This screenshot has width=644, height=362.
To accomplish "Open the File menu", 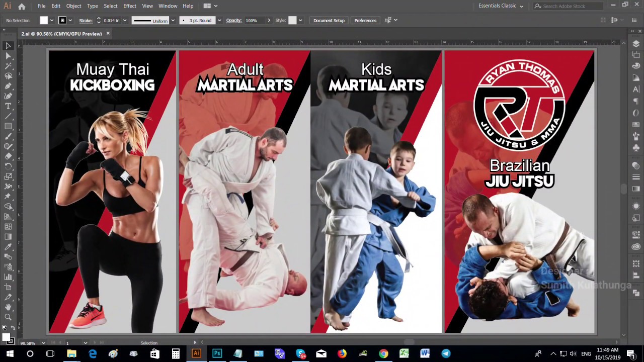I will tap(42, 6).
